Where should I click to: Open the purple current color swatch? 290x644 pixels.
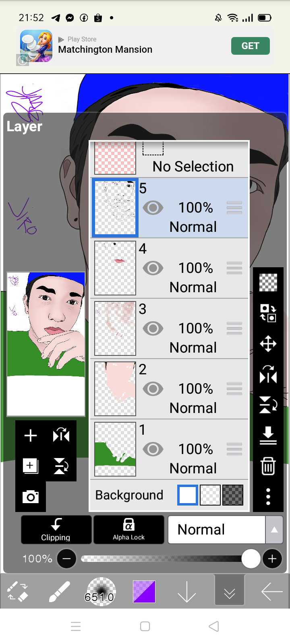(x=144, y=591)
